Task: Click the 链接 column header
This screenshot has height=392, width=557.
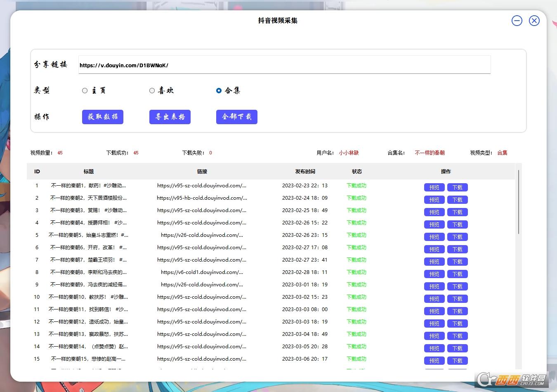Action: coord(202,172)
